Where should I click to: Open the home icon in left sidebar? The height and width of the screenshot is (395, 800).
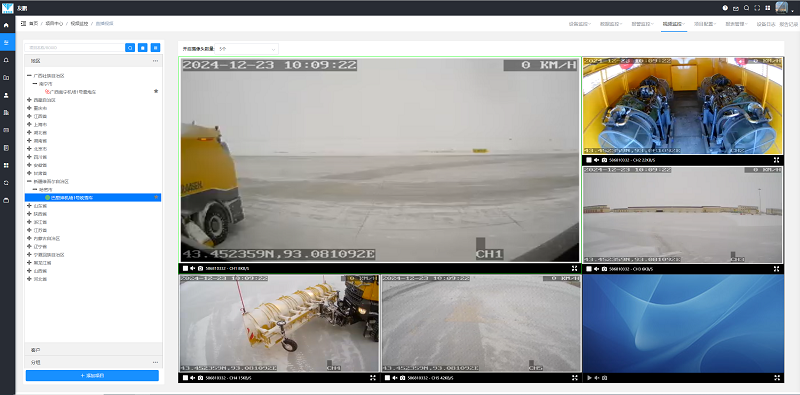pos(6,24)
